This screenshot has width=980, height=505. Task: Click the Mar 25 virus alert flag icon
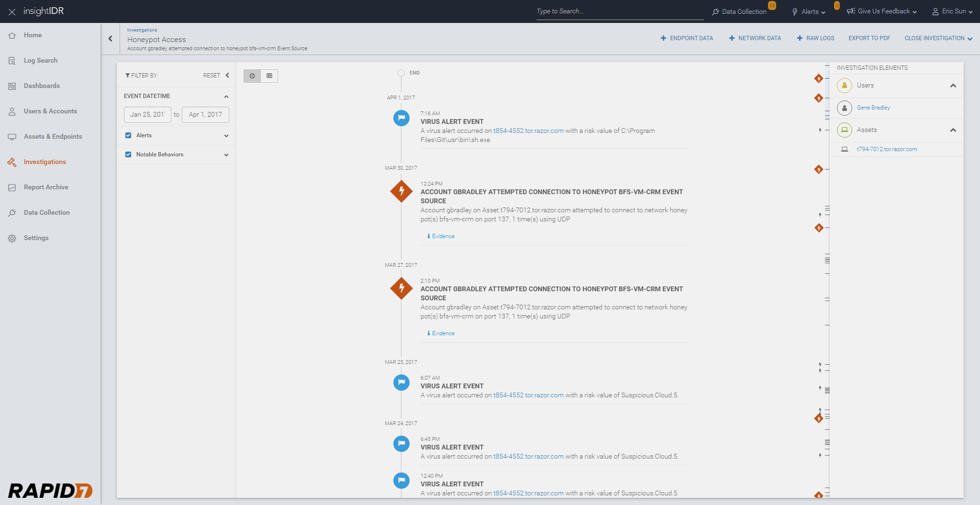(x=401, y=382)
